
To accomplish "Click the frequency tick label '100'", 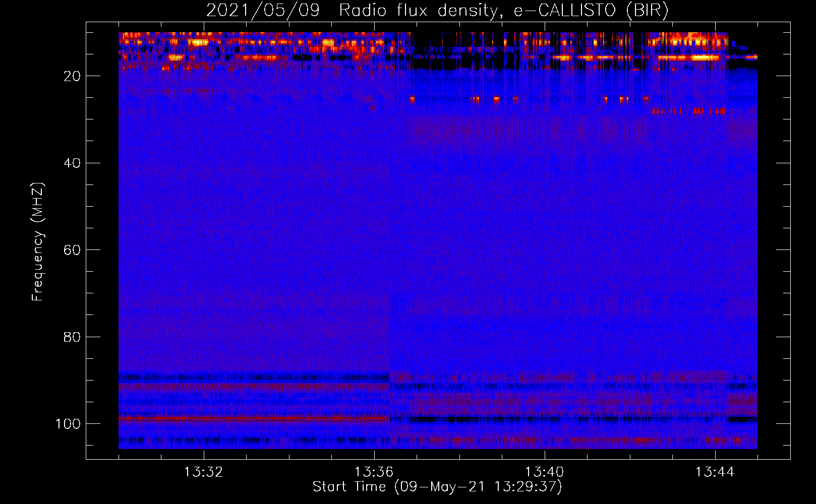I will click(x=68, y=424).
